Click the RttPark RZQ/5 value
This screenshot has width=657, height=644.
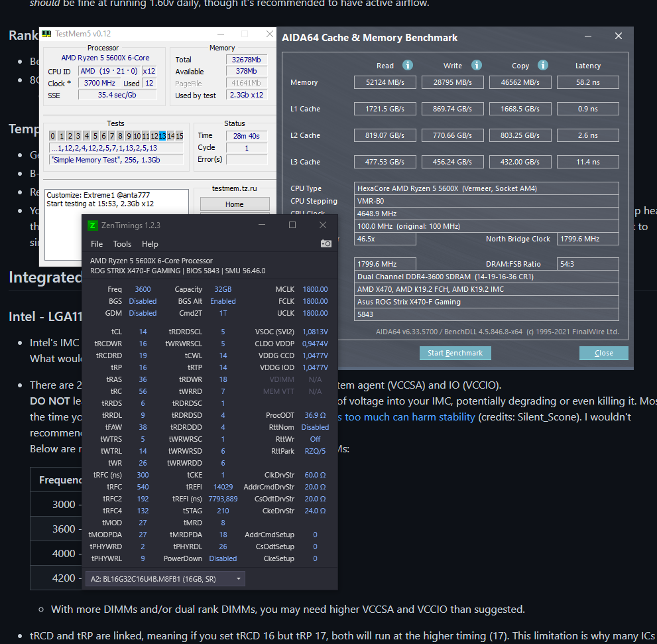click(315, 451)
